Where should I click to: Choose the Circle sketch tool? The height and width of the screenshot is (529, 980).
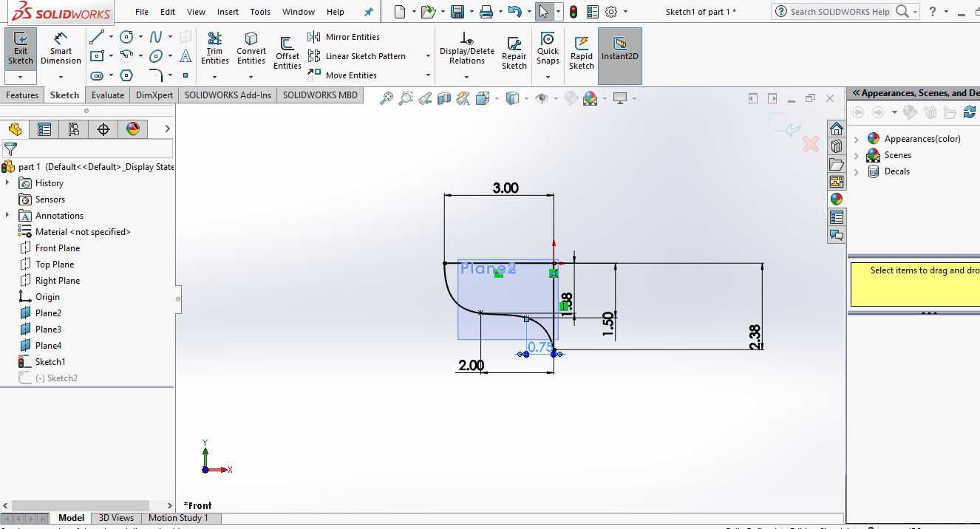[x=127, y=37]
